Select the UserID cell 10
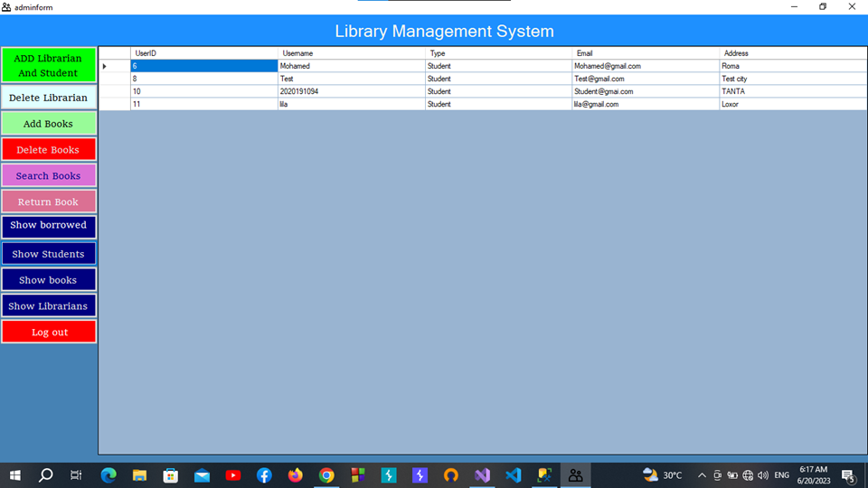Viewport: 868px width, 488px height. coord(204,91)
